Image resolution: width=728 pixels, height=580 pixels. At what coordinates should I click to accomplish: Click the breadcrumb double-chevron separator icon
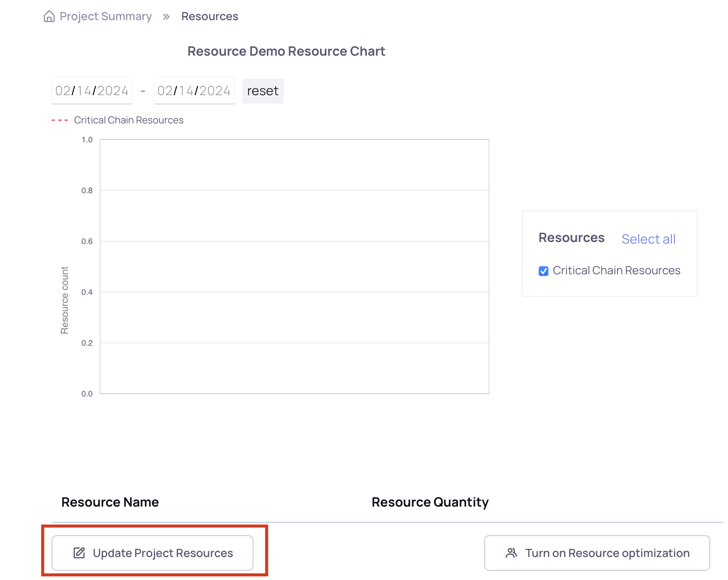pos(166,17)
